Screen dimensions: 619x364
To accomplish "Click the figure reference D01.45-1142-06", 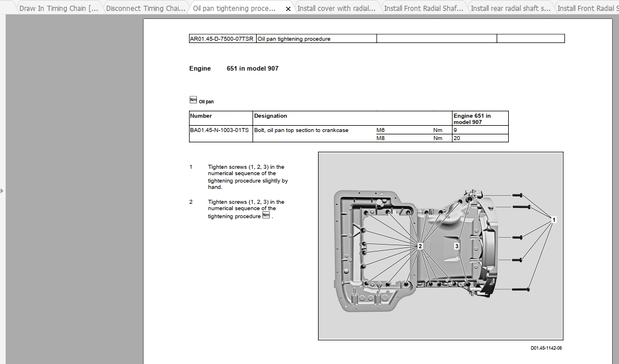I will (546, 348).
